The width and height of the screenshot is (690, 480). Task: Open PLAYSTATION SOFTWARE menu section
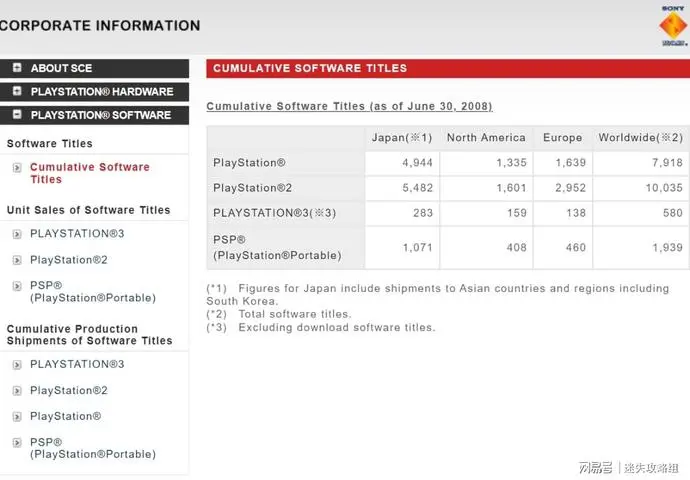coord(94,115)
